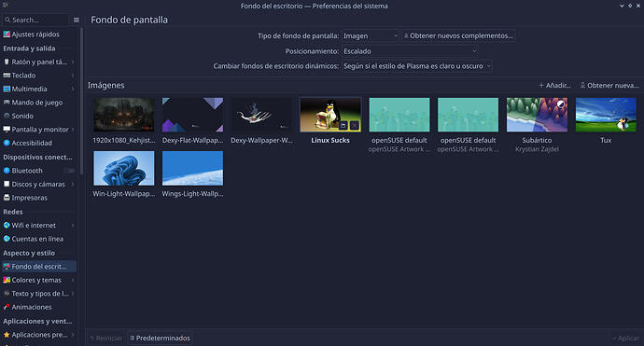
Task: Select the Dexy-Flat-Wallpaper thumbnail
Action: 192,115
